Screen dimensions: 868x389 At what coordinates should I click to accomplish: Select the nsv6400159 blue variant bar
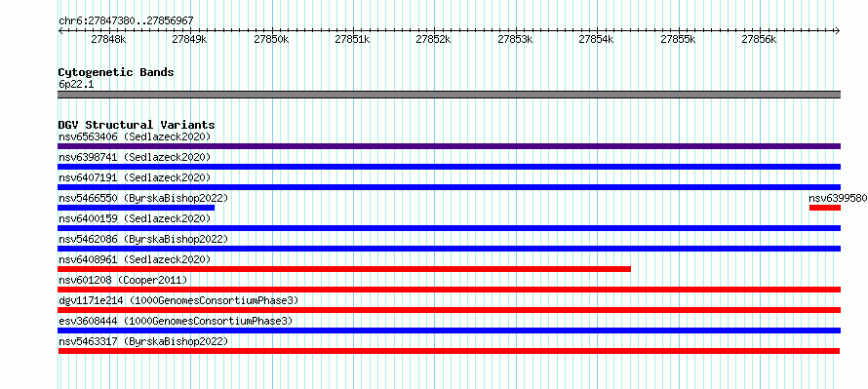pos(449,228)
